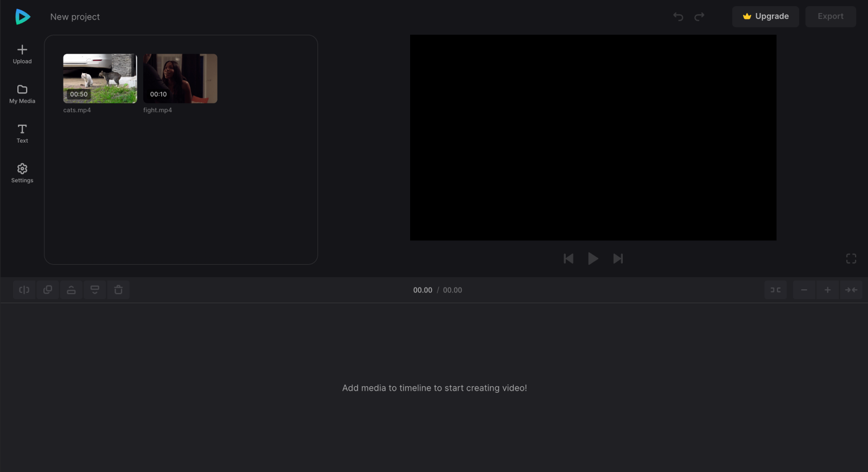
Task: Open the Text tool panel
Action: (x=22, y=133)
